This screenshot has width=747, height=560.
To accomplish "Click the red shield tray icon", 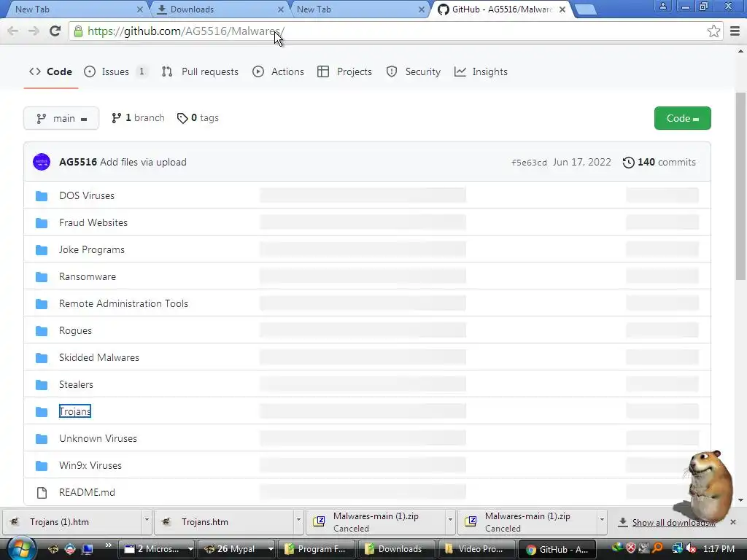I will [x=631, y=548].
